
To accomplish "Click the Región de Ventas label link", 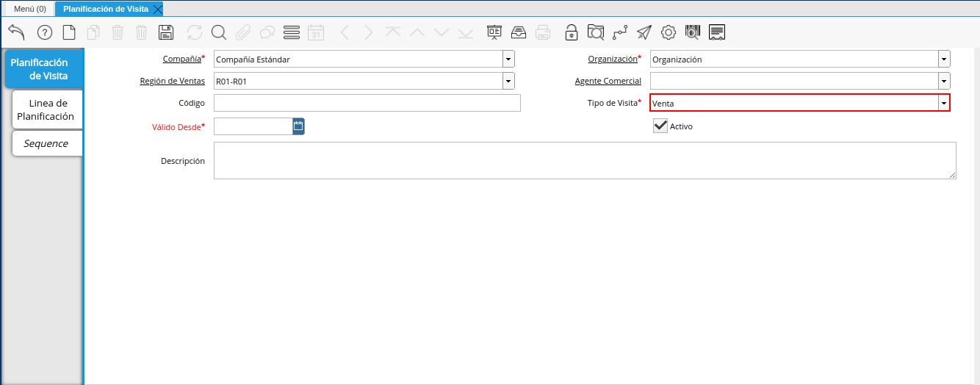I will (173, 81).
